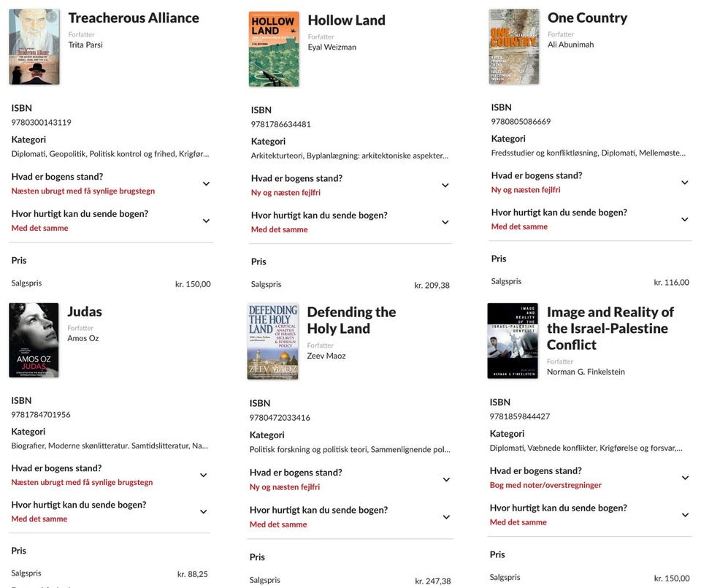Expand book condition dropdown for Treacherous Alliance

[206, 184]
